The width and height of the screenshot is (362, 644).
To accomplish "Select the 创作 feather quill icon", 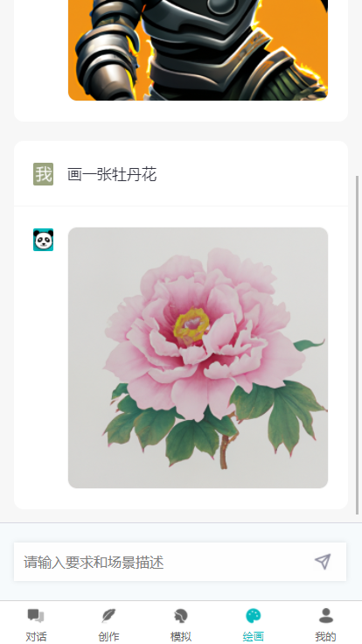I will pyautogui.click(x=108, y=616).
